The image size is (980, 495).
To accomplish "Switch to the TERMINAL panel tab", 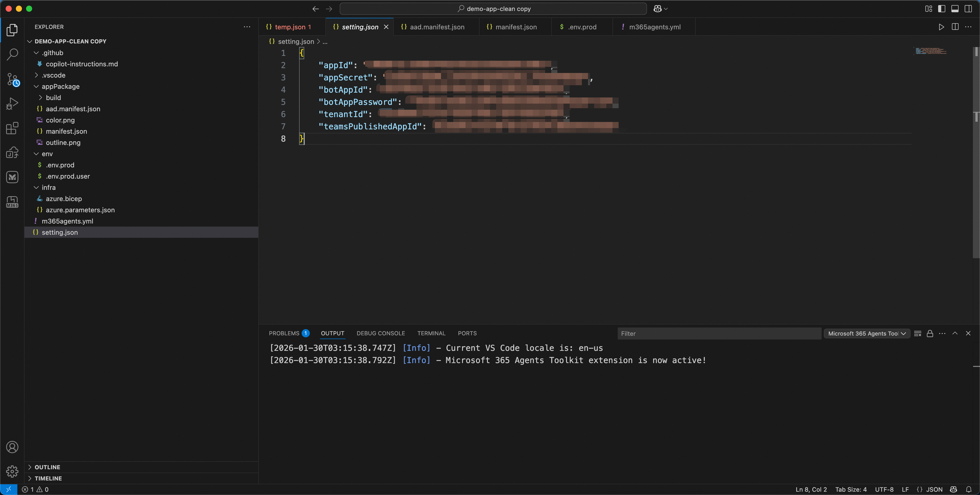I will (x=431, y=333).
